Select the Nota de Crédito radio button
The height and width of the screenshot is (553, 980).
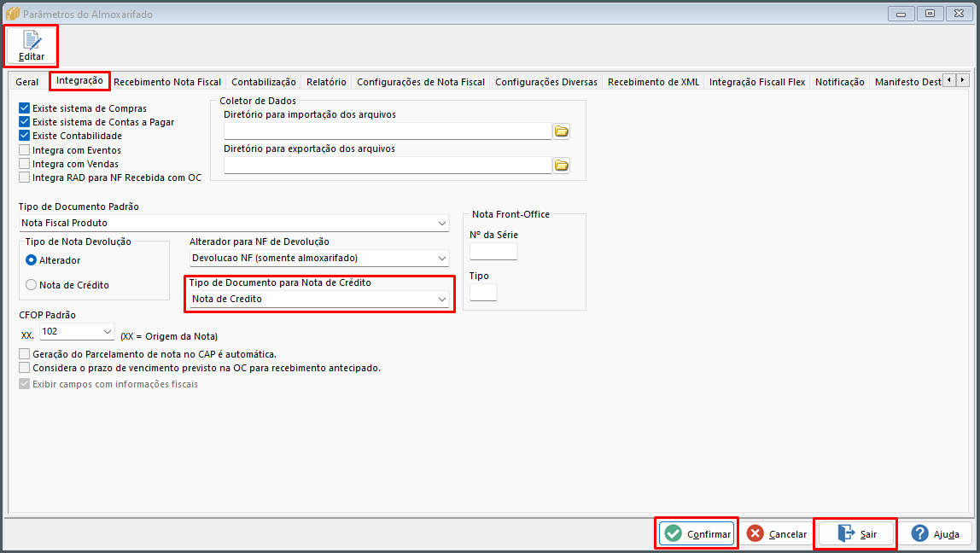(x=31, y=285)
